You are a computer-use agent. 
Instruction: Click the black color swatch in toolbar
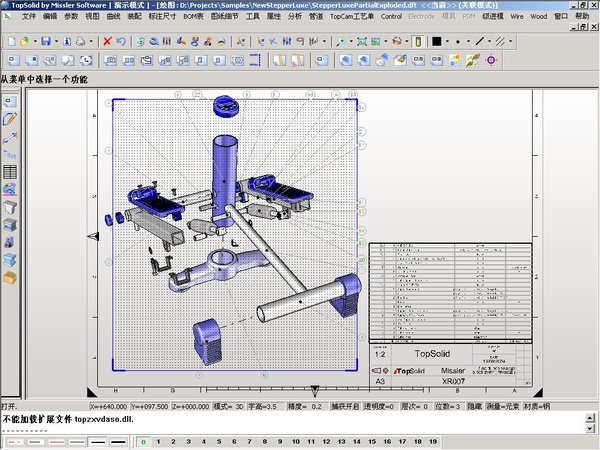pyautogui.click(x=437, y=41)
